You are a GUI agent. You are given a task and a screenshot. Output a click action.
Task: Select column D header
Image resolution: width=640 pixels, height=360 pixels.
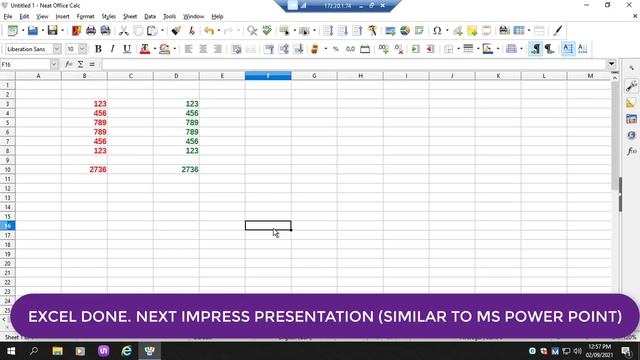coord(176,76)
